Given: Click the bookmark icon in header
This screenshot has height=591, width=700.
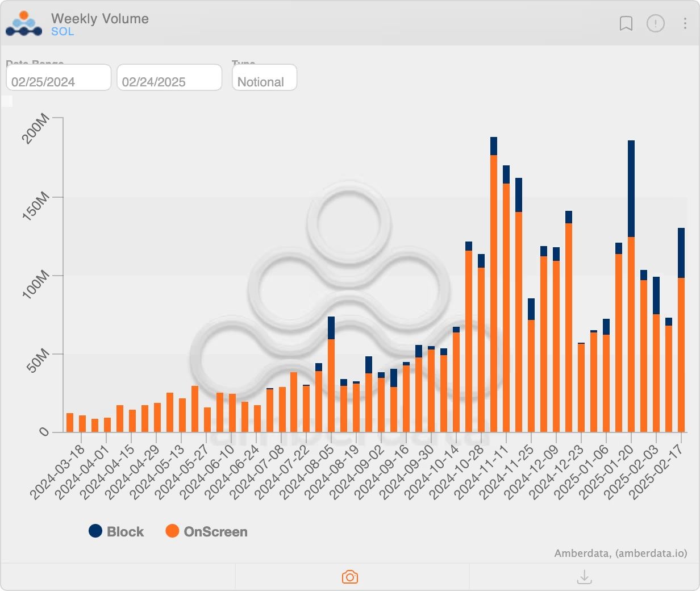Looking at the screenshot, I should click(x=626, y=23).
